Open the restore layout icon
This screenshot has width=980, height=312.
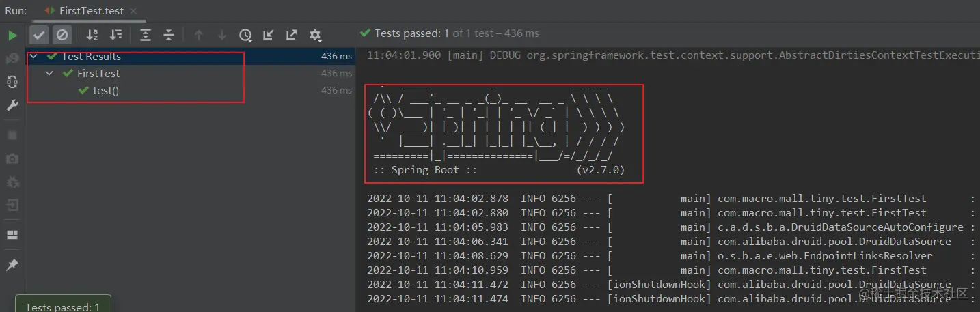[x=12, y=235]
